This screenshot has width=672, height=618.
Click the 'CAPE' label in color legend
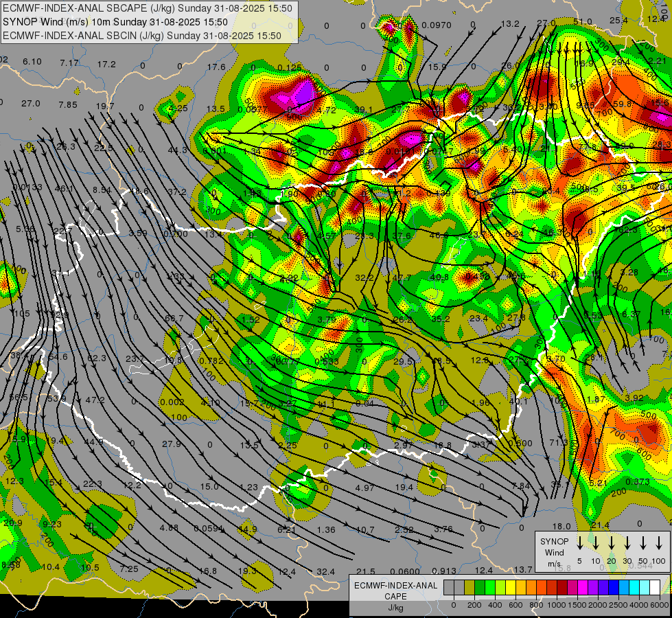click(395, 597)
